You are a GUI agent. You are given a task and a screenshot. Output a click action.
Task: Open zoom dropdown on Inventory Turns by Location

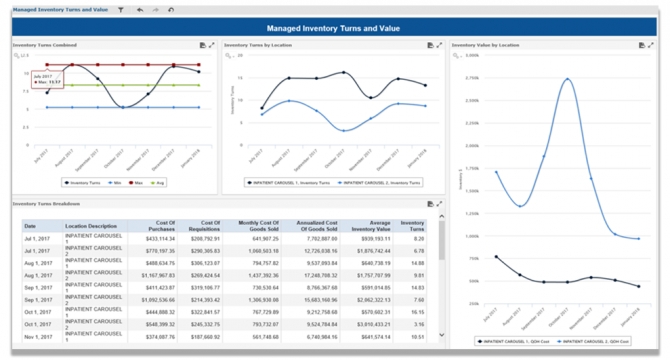point(229,56)
